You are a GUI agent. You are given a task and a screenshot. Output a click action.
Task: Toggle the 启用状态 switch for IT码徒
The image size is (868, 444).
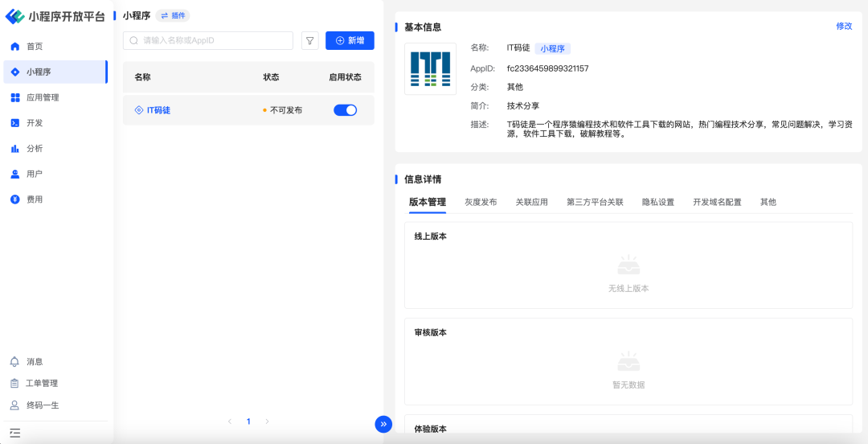pyautogui.click(x=345, y=110)
